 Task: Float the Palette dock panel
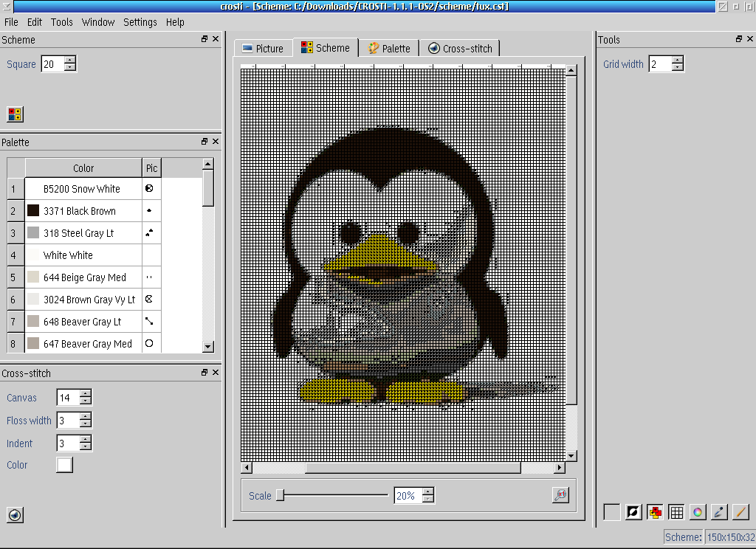click(205, 141)
